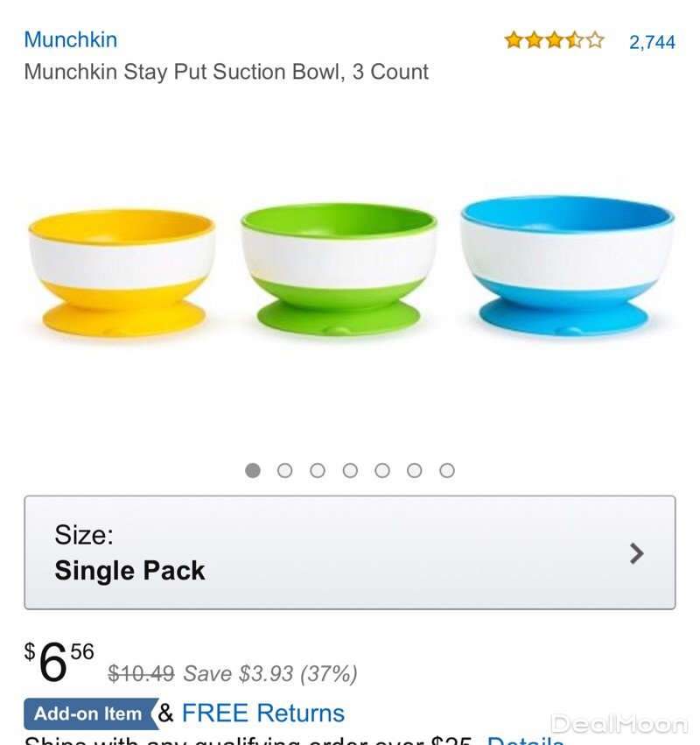700x745 pixels.
Task: Tap the crossed-out $10.49 list price
Action: pos(141,673)
